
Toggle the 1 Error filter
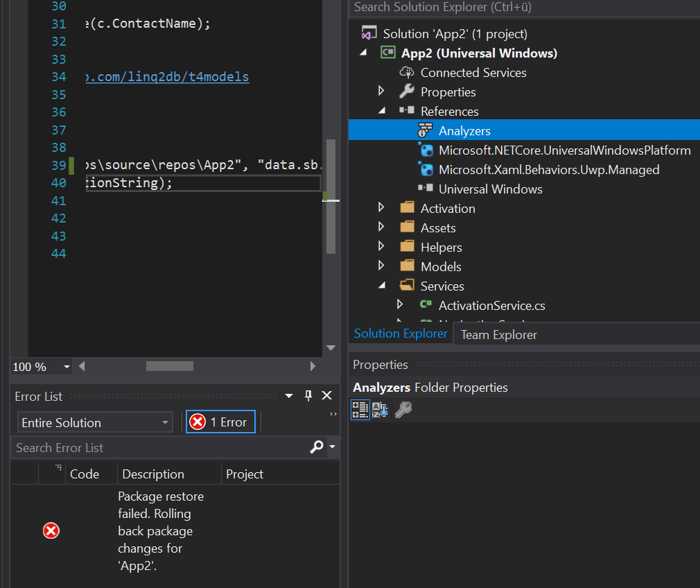[x=220, y=422]
